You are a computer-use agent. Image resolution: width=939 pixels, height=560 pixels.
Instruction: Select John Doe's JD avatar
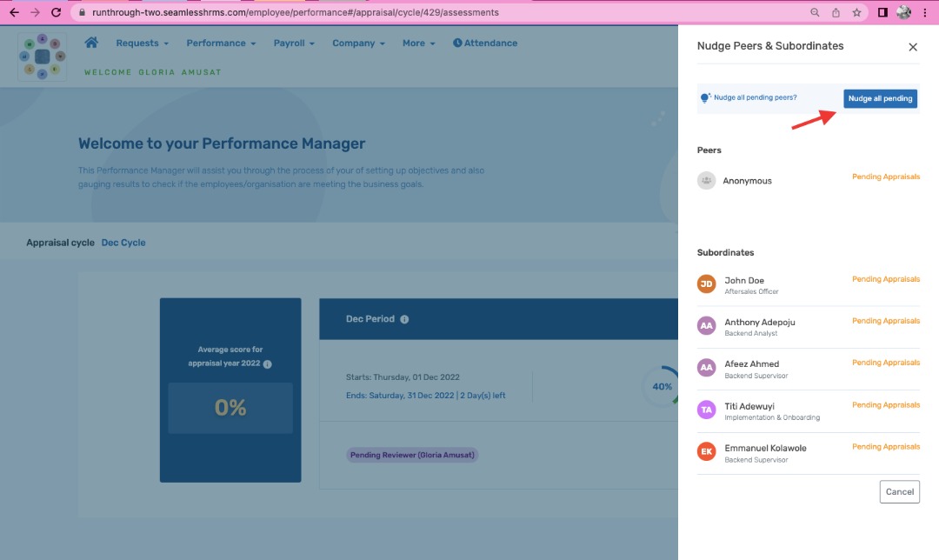(707, 283)
